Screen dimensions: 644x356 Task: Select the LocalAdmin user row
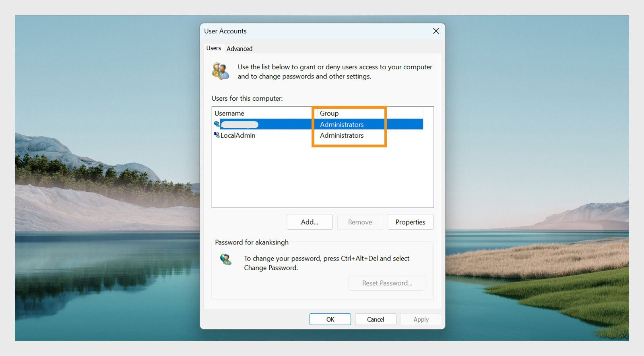tap(318, 135)
